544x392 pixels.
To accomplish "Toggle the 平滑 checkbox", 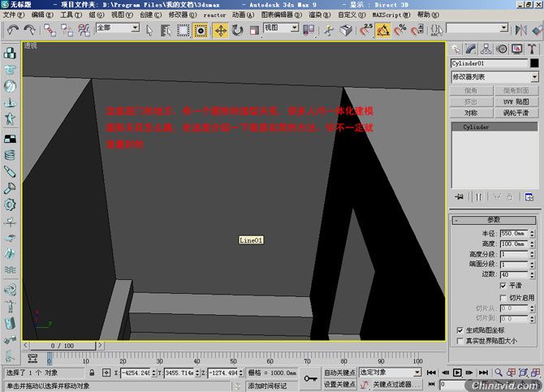I will click(x=503, y=286).
